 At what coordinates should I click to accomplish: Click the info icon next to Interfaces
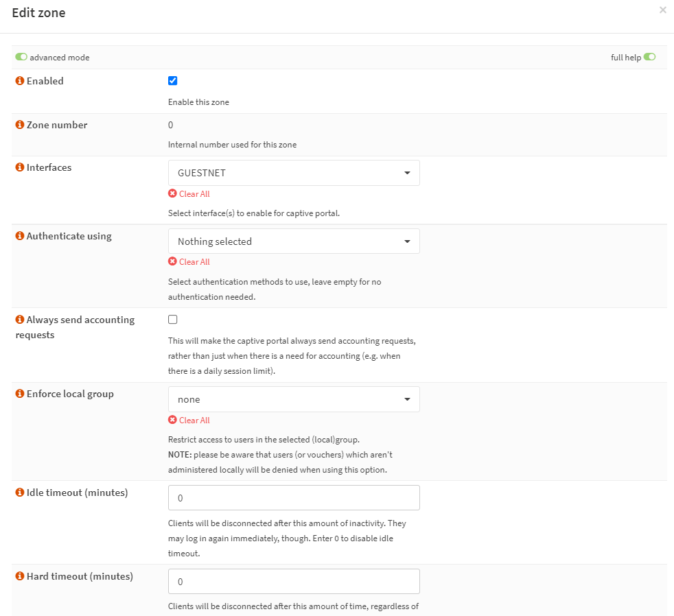20,167
